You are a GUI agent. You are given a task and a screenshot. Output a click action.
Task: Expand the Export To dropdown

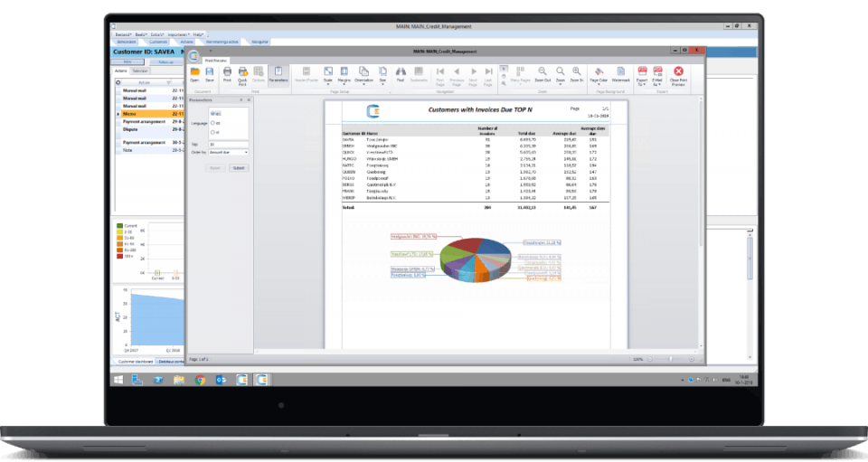[x=642, y=76]
